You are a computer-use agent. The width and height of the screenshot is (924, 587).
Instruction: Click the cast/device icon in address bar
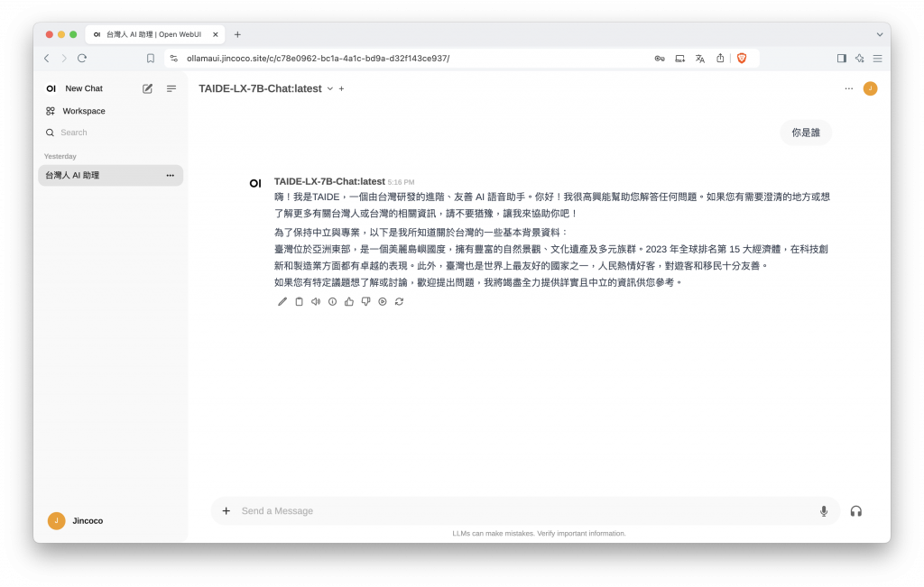[x=680, y=59]
